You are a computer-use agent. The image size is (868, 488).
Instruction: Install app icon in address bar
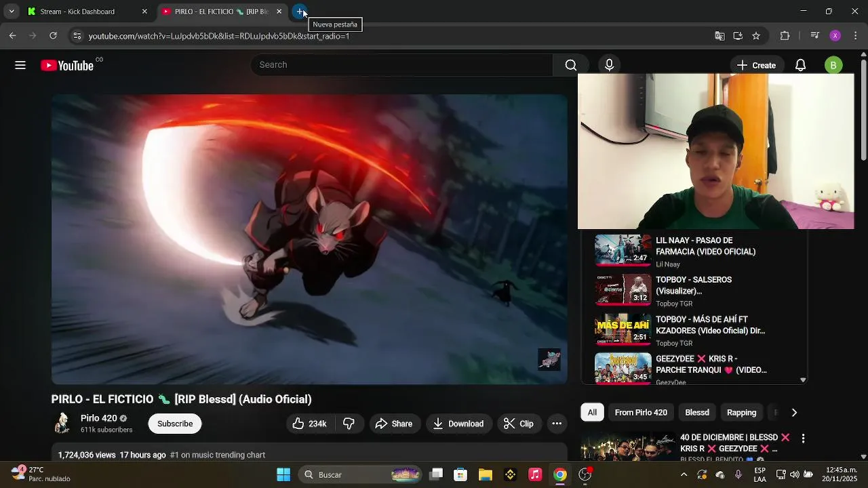[x=738, y=36]
